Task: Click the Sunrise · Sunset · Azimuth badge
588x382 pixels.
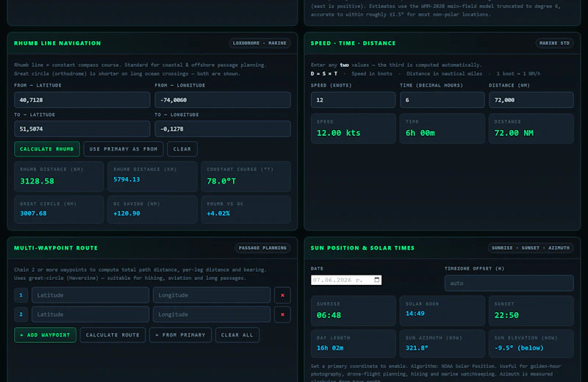Action: [x=530, y=248]
